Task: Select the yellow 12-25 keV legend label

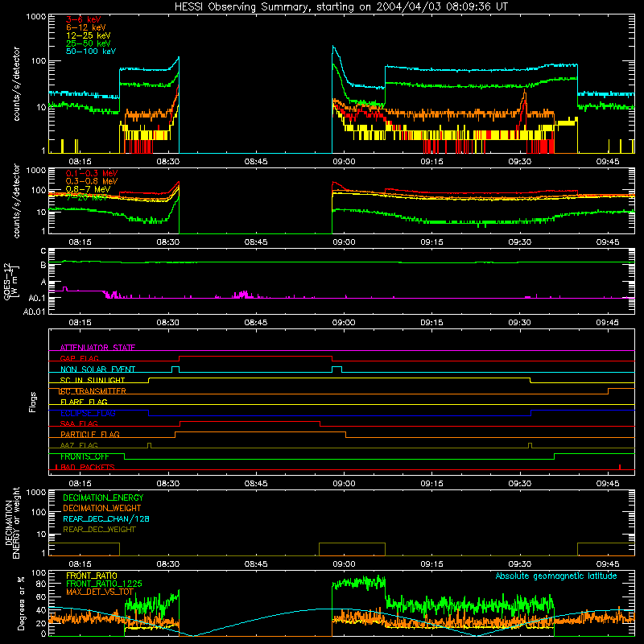Action: click(89, 35)
